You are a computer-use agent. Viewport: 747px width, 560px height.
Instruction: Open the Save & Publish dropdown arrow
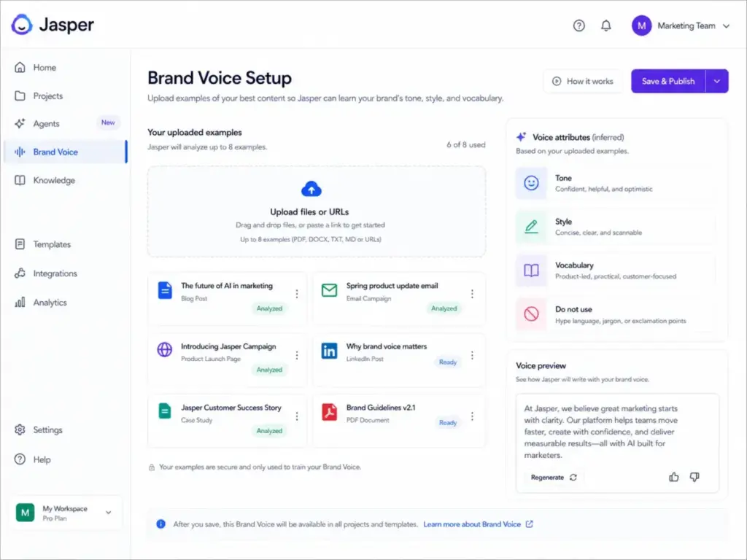717,82
